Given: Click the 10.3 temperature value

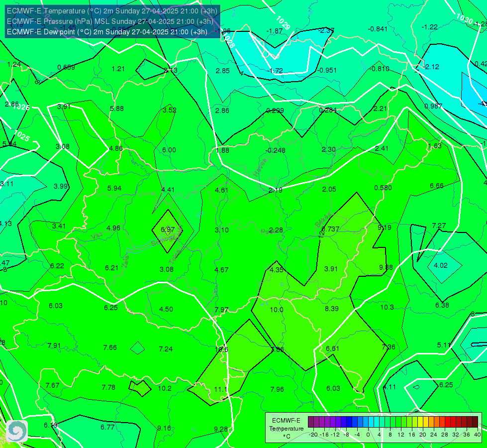Looking at the screenshot, I should click(x=387, y=307).
